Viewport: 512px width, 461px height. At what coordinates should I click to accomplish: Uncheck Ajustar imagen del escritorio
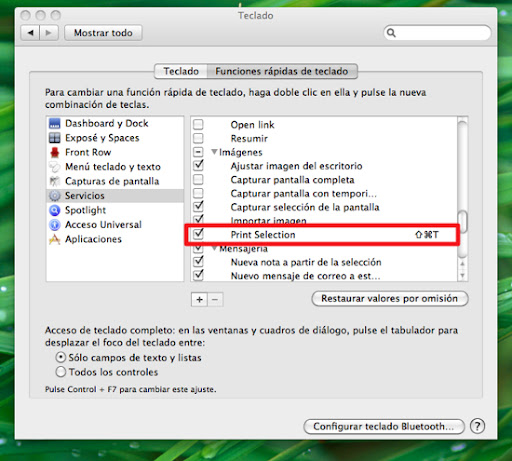[x=198, y=165]
